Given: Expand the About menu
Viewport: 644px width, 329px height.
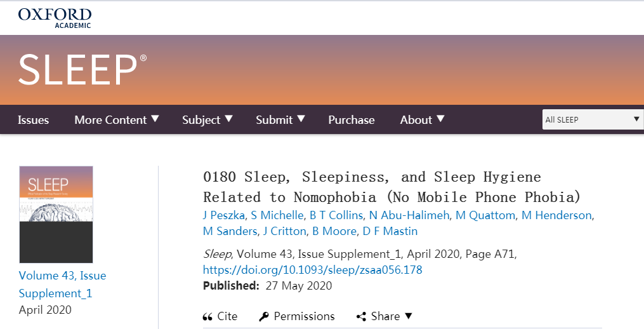Looking at the screenshot, I should coord(422,119).
